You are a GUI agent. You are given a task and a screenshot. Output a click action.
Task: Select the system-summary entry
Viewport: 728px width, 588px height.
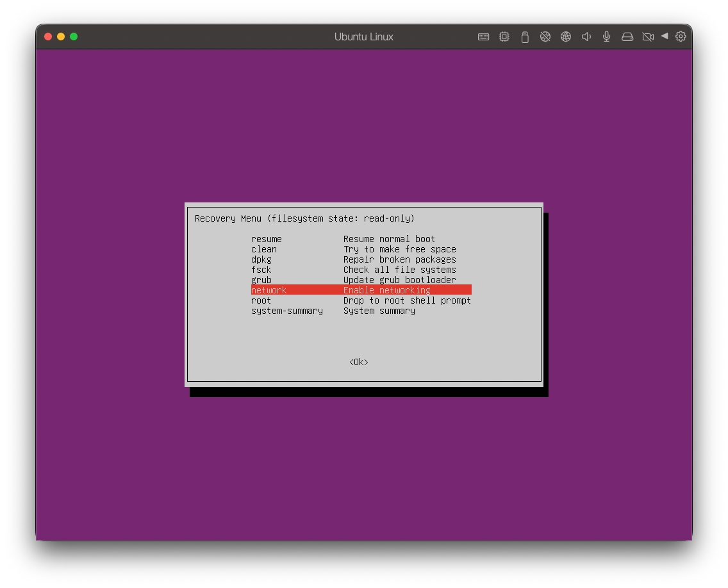pos(361,311)
